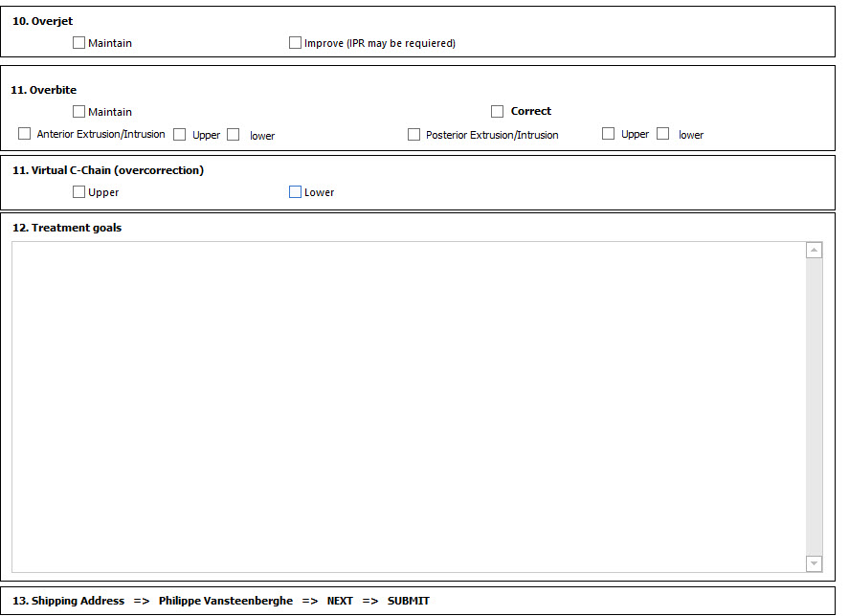Check Upper next to Posterior Extrusion/Intrusion
Image resolution: width=849 pixels, height=616 pixels.
pyautogui.click(x=609, y=134)
